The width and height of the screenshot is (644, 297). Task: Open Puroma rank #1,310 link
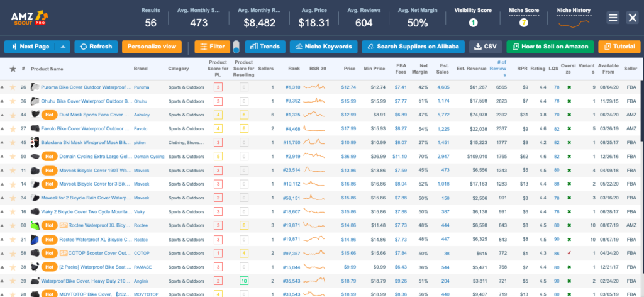[293, 87]
